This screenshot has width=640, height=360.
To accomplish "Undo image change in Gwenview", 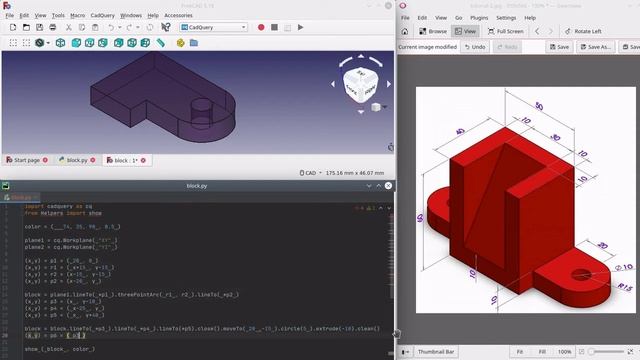I will [x=475, y=47].
